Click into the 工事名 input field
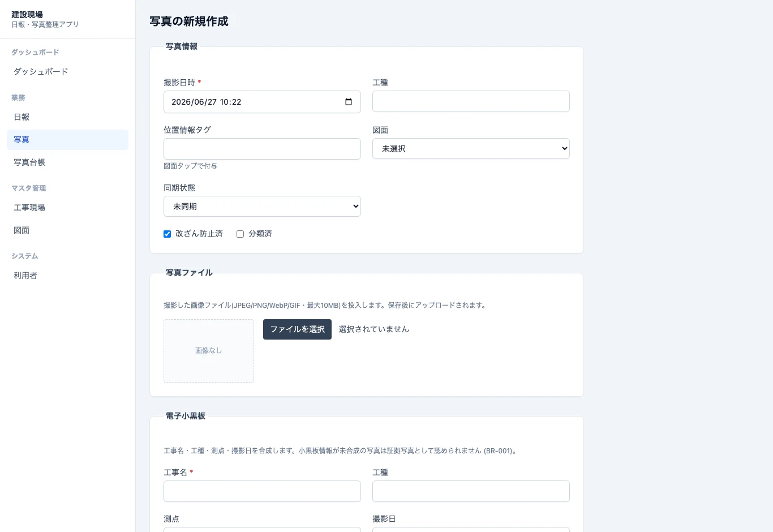 262,491
